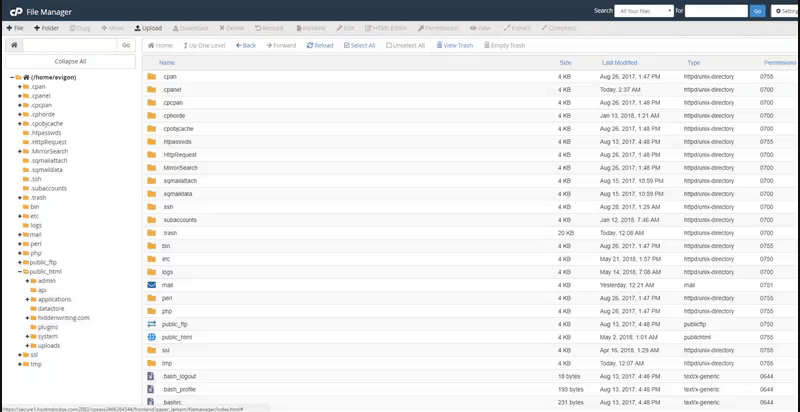This screenshot has height=412, width=800.
Task: Expand the hiddenwriting.com tree node
Action: point(27,318)
